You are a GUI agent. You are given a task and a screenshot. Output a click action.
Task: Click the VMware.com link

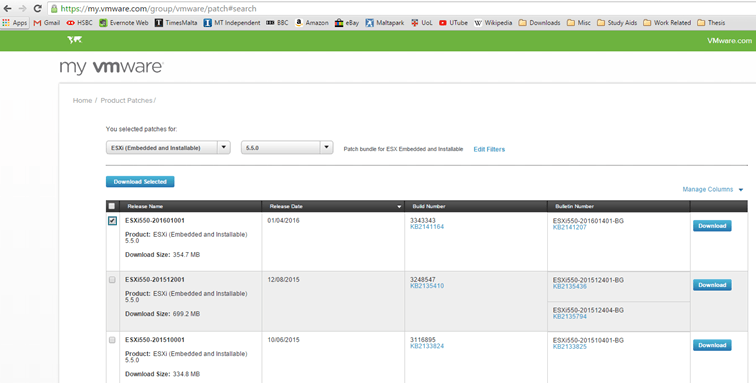click(x=729, y=41)
